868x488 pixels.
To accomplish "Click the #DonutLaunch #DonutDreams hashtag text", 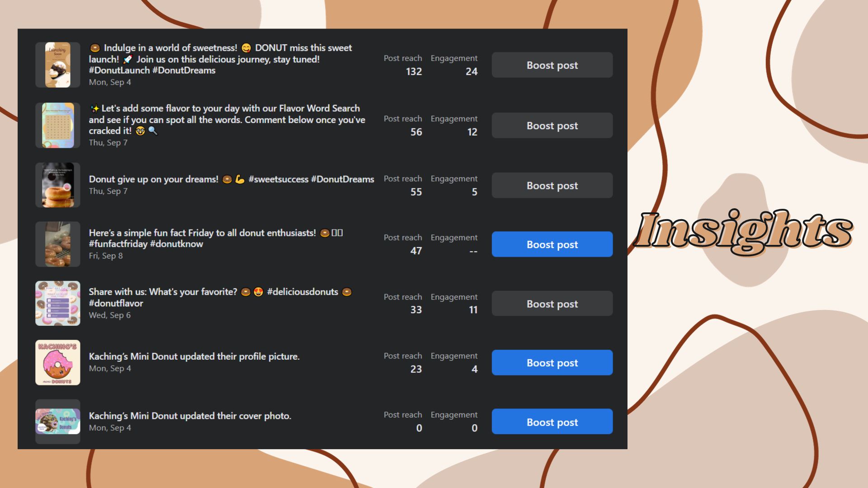I will 152,70.
